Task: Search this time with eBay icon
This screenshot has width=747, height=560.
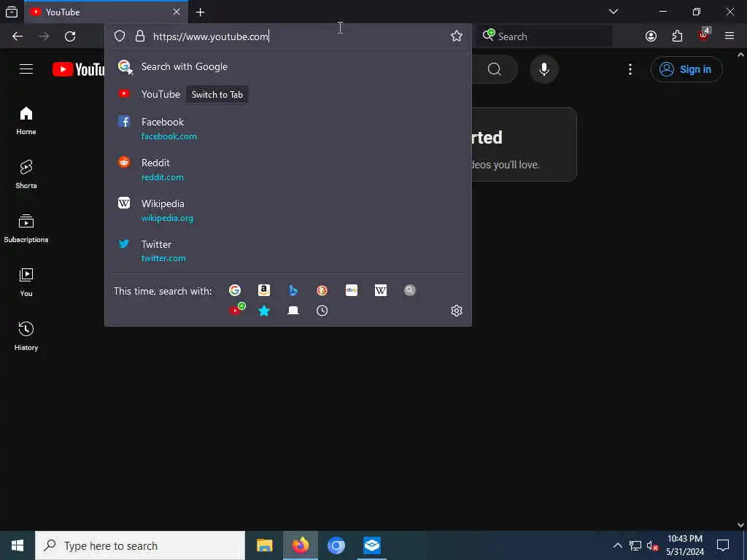Action: [x=351, y=290]
